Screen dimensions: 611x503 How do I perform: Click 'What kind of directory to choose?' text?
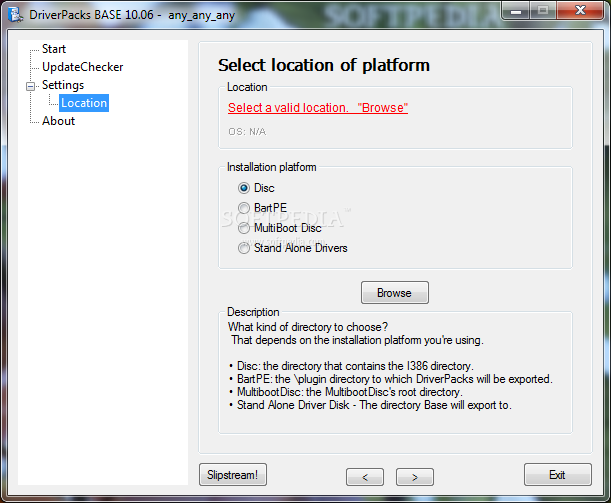(308, 327)
